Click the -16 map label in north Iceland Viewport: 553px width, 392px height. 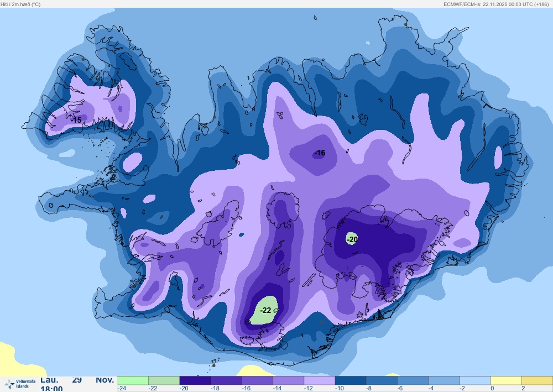point(320,153)
